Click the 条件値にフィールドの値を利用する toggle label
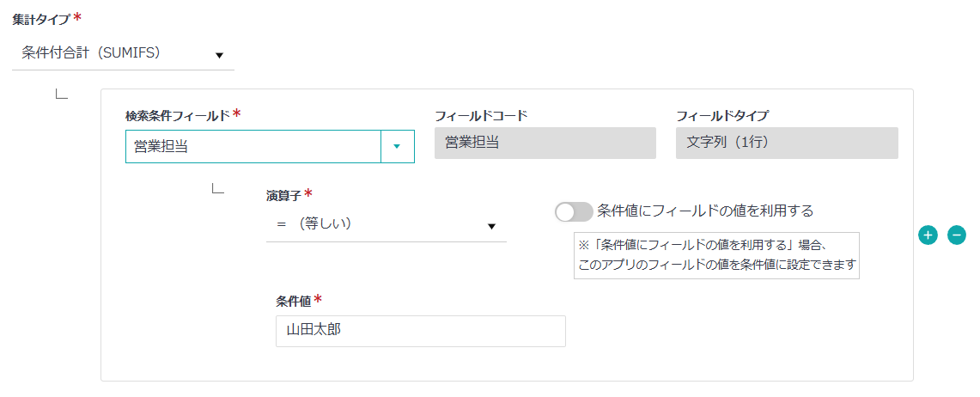Screen dimensions: 980x397 [x=705, y=211]
